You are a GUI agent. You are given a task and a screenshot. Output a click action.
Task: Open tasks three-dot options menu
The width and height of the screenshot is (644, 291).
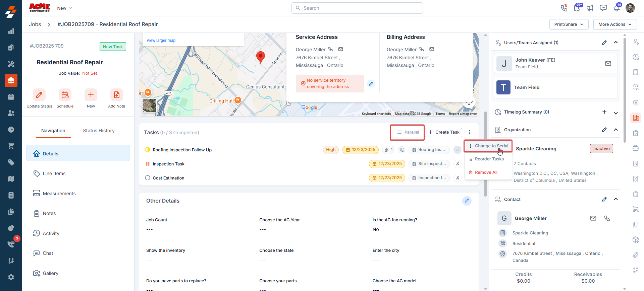click(x=469, y=132)
